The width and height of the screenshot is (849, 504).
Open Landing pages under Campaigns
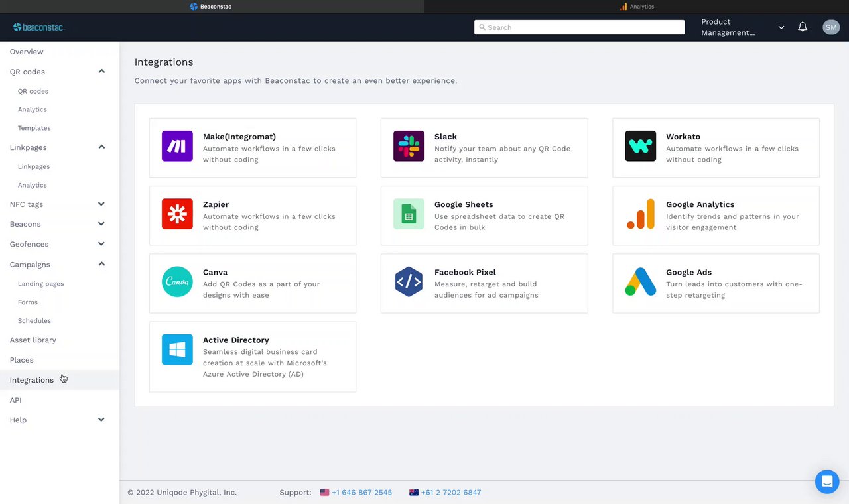pyautogui.click(x=41, y=284)
